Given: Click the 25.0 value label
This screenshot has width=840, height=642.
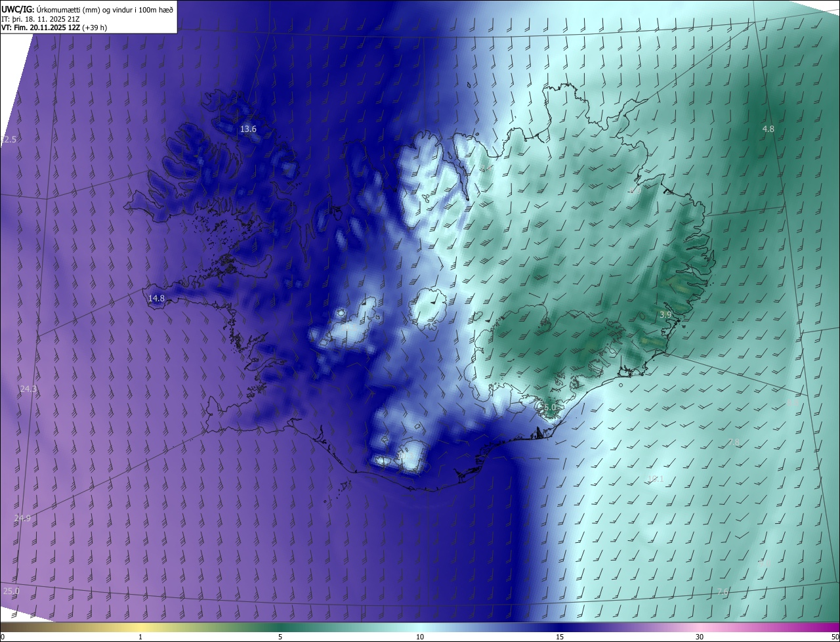Looking at the screenshot, I should point(11,591).
